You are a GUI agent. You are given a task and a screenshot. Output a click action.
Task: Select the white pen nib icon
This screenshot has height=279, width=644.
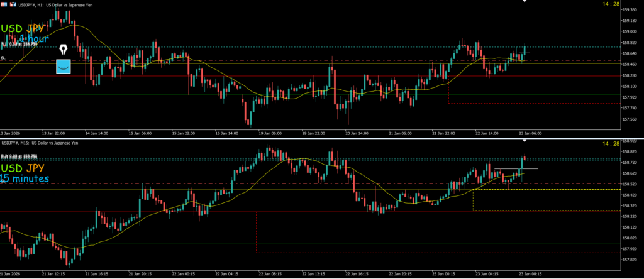click(64, 49)
